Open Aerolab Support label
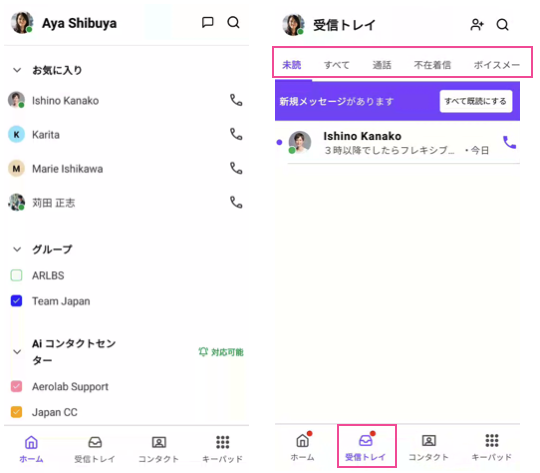The height and width of the screenshot is (473, 540). coord(70,386)
